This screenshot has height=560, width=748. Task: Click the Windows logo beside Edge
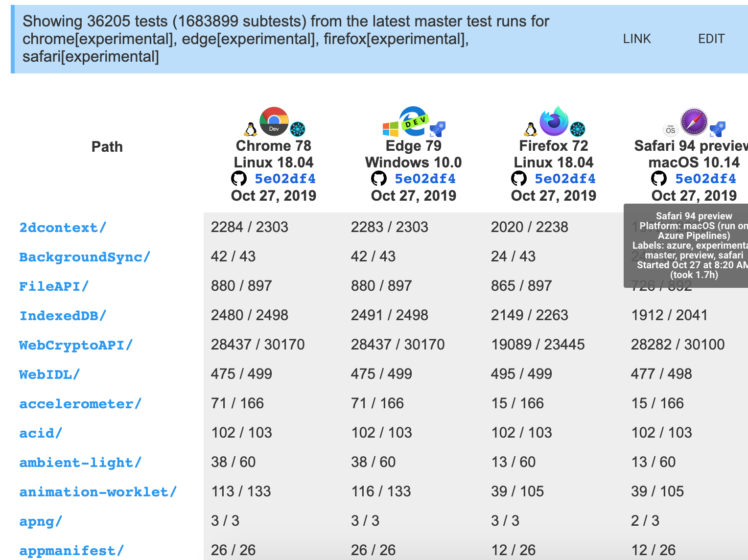[x=390, y=129]
